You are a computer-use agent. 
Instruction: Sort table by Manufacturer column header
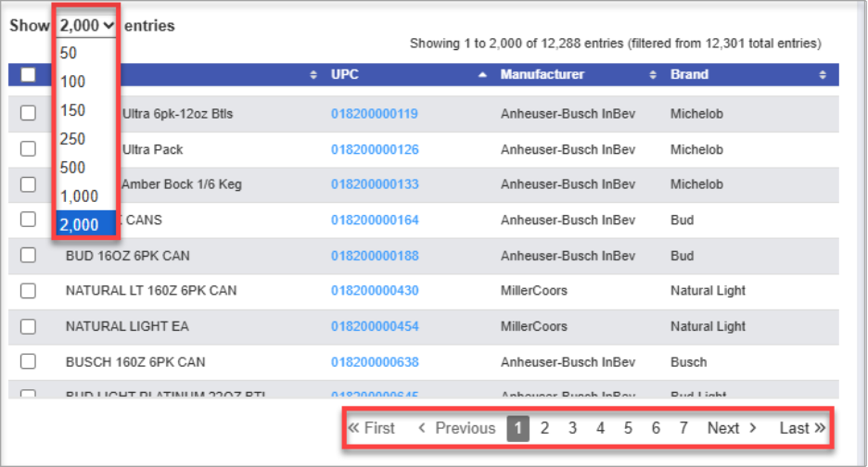[x=542, y=74]
